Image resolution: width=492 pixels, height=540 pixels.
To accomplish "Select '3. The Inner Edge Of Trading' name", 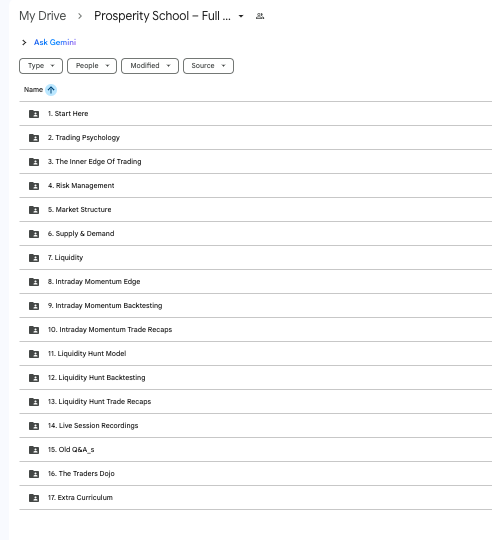I will click(94, 162).
